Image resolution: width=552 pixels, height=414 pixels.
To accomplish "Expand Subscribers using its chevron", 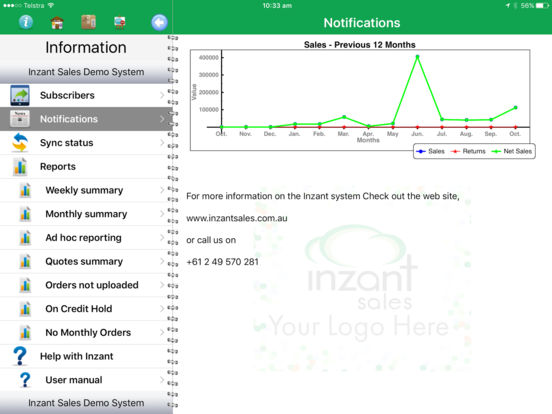I will click(162, 95).
